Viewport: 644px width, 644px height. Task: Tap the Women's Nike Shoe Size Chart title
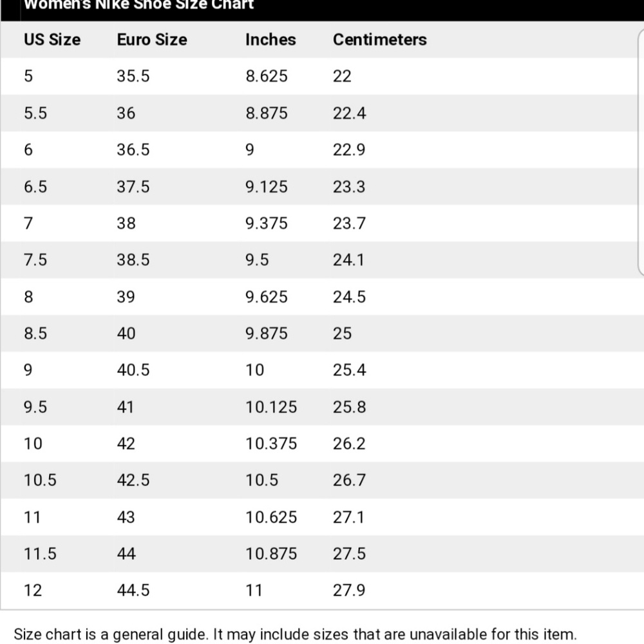[138, 5]
